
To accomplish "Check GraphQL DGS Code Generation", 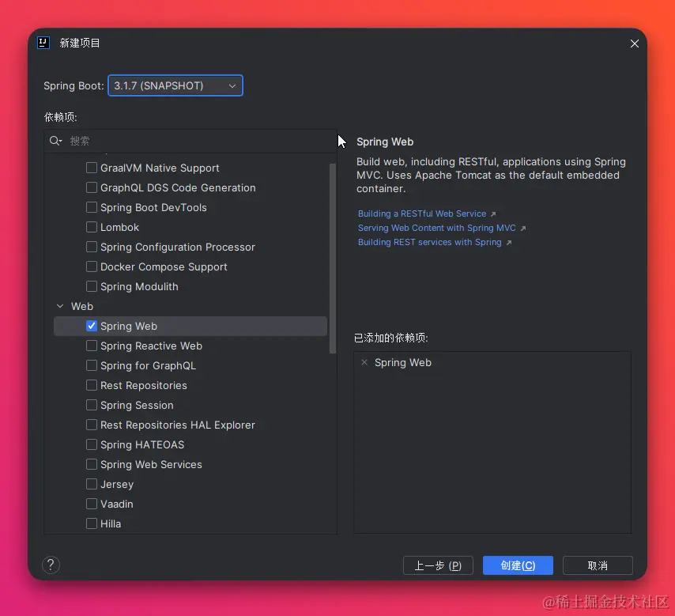I will (91, 187).
